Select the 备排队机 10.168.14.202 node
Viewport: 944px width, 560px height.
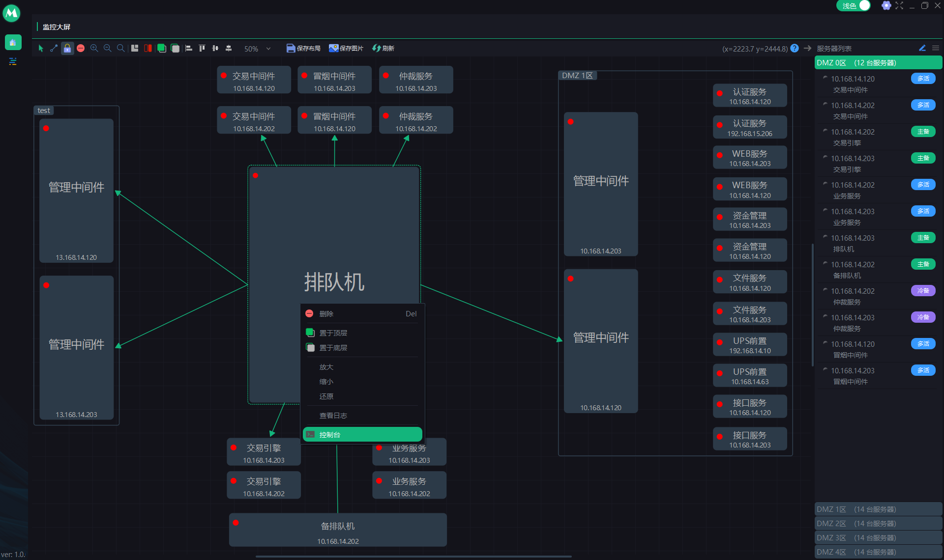pos(338,530)
